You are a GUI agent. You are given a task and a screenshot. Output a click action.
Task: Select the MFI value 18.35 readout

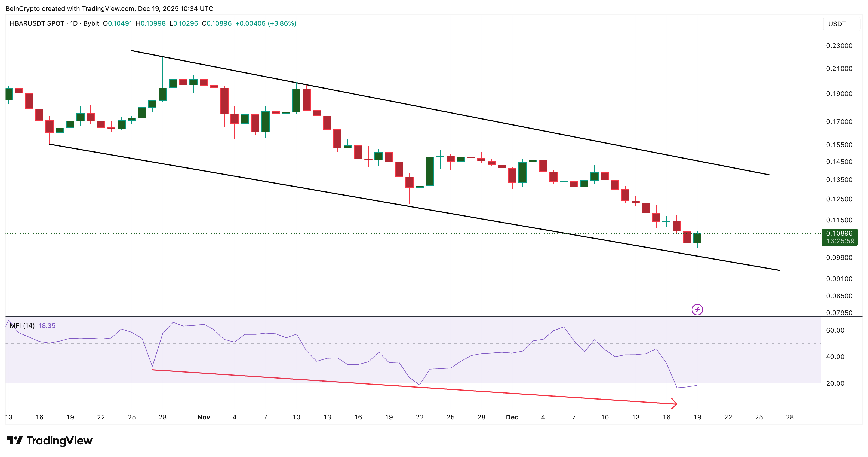(x=47, y=325)
